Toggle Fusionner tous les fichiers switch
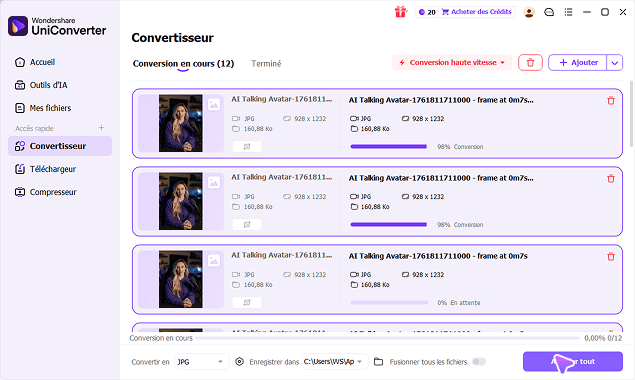 (x=479, y=361)
